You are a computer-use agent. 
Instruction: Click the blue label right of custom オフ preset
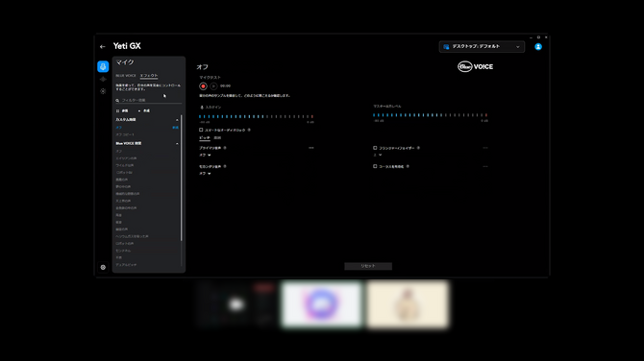pos(175,128)
